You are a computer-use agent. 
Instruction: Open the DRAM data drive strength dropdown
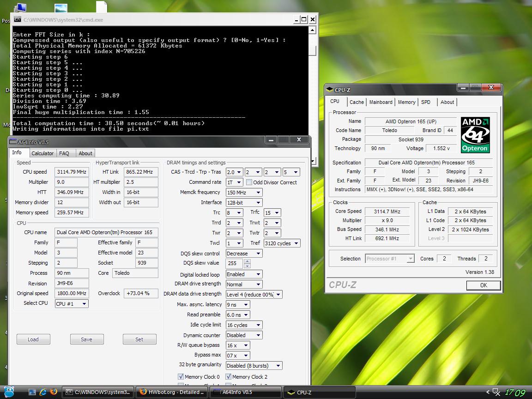254,295
